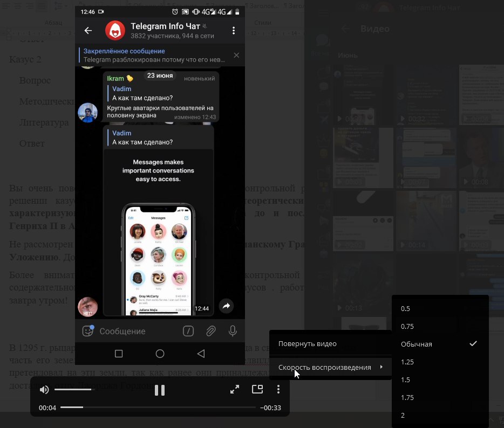Click the volume level slider
This screenshot has width=504, height=428.
click(74, 390)
